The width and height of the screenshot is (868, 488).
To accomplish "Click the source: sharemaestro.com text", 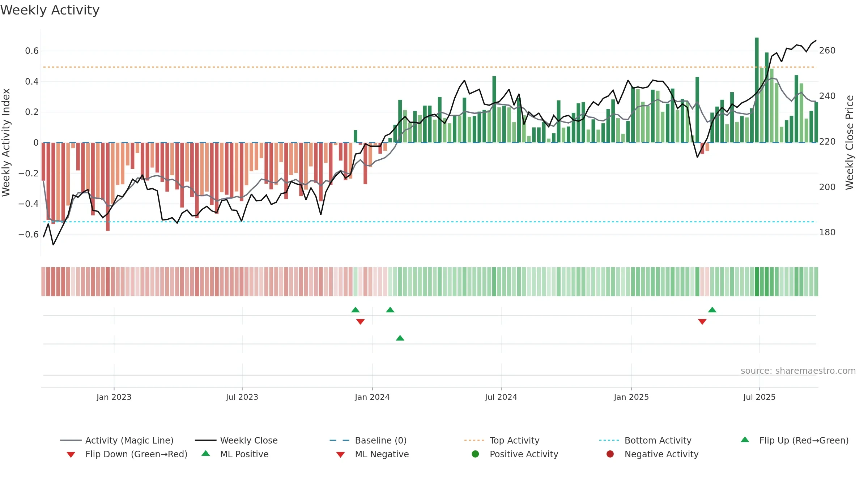I will [x=798, y=371].
